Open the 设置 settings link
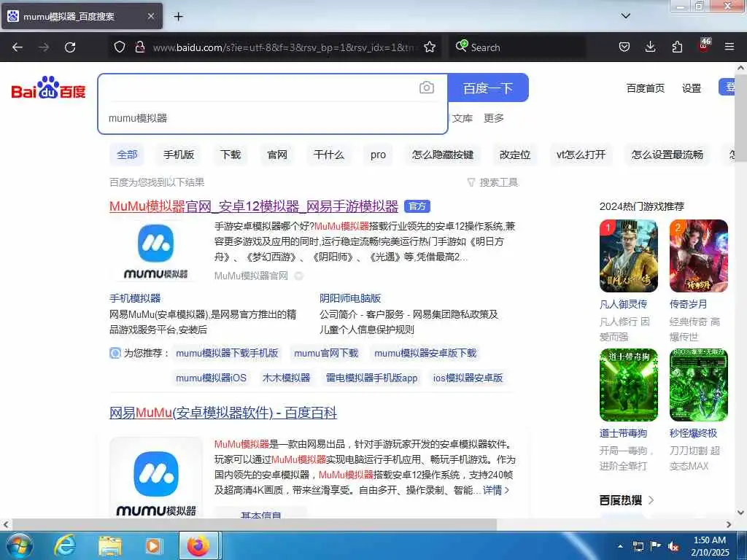Screen dimensions: 747x560 pyautogui.click(x=692, y=88)
